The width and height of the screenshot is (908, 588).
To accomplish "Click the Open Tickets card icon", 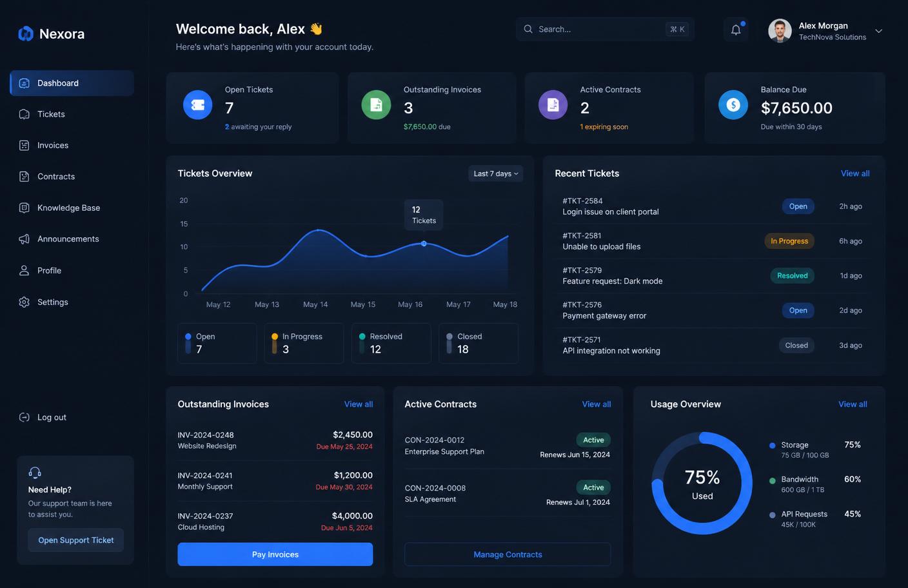I will pyautogui.click(x=197, y=104).
